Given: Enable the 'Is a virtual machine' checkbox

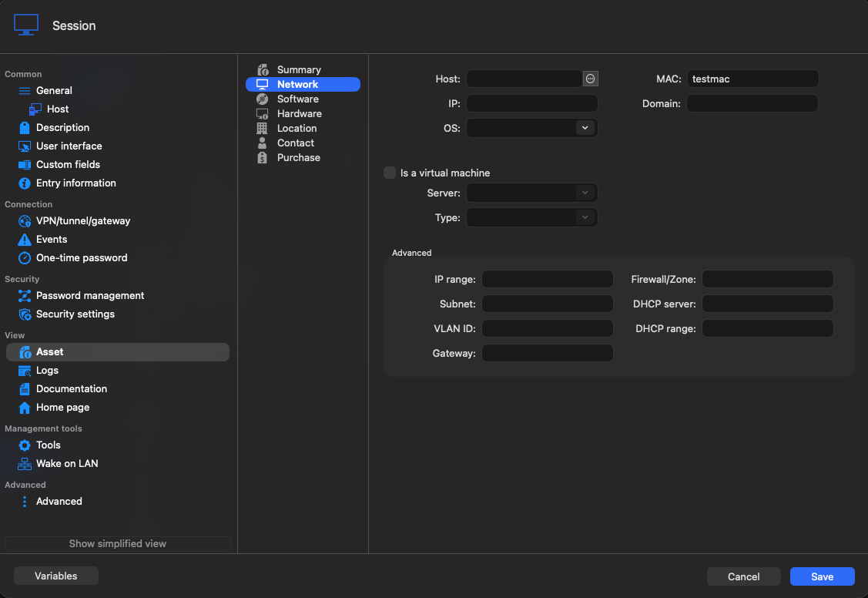Looking at the screenshot, I should point(390,173).
